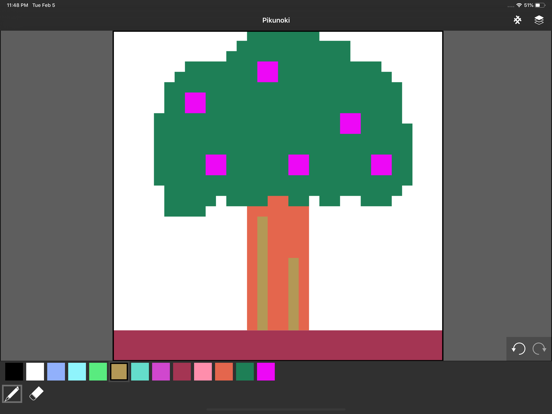Pick the coral orange color swatch
This screenshot has height=414, width=552.
tap(224, 372)
